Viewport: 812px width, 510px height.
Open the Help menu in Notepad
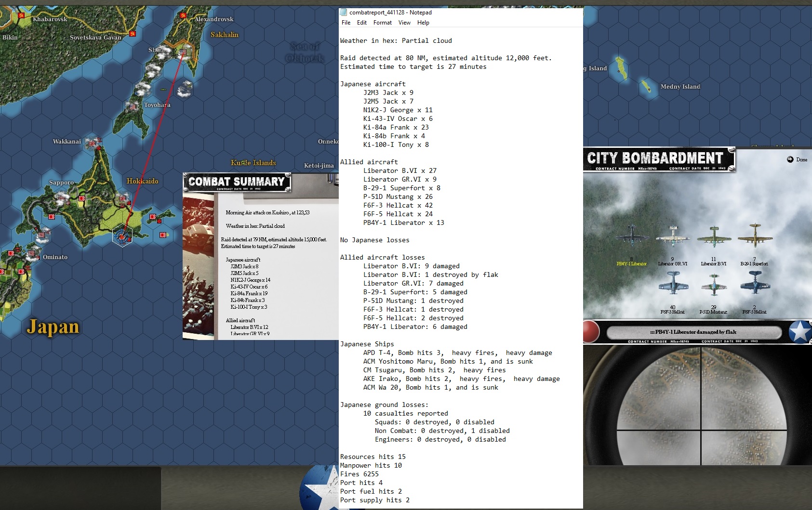tap(423, 23)
